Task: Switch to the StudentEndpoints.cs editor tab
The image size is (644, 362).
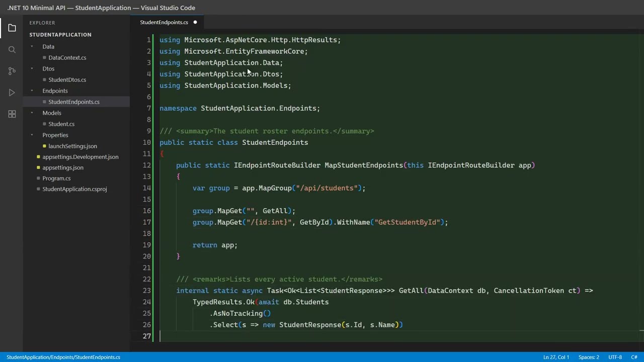Action: click(x=164, y=22)
